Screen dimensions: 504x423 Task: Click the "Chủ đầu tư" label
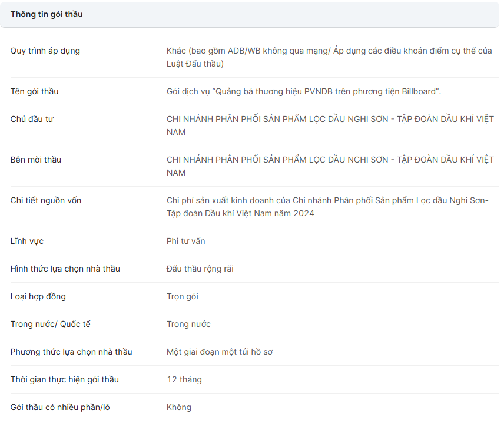(x=32, y=119)
